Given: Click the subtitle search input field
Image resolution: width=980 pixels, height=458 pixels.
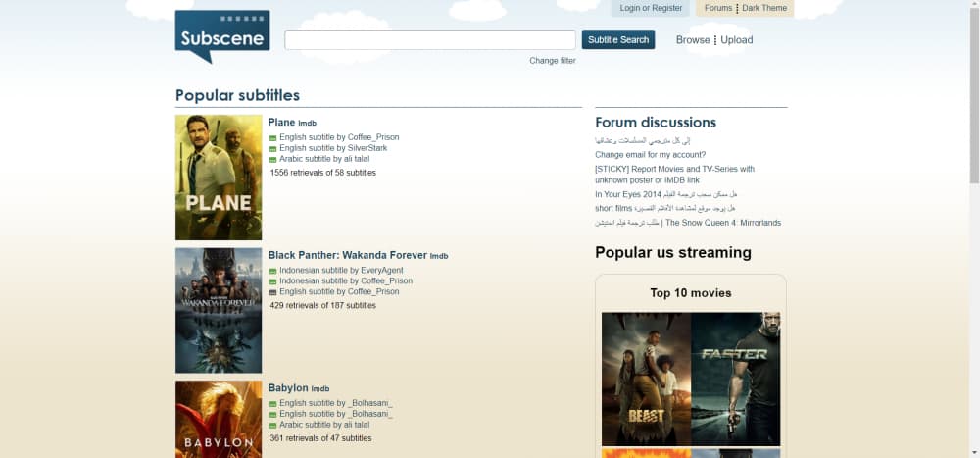Looking at the screenshot, I should point(430,40).
